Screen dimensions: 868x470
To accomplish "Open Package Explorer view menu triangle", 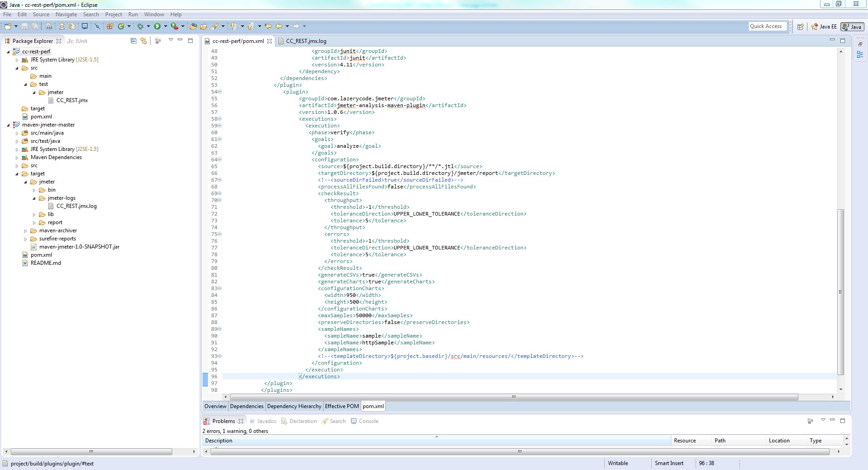I will [x=170, y=40].
